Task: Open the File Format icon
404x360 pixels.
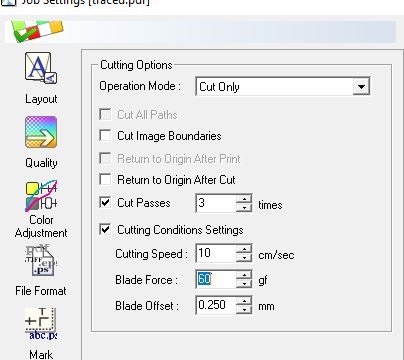Action: pyautogui.click(x=41, y=261)
